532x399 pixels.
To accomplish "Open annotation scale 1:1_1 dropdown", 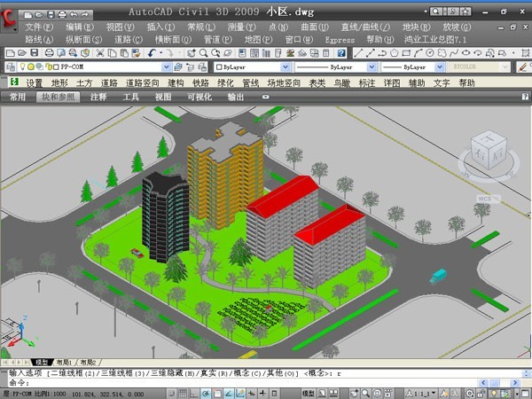I will point(420,394).
